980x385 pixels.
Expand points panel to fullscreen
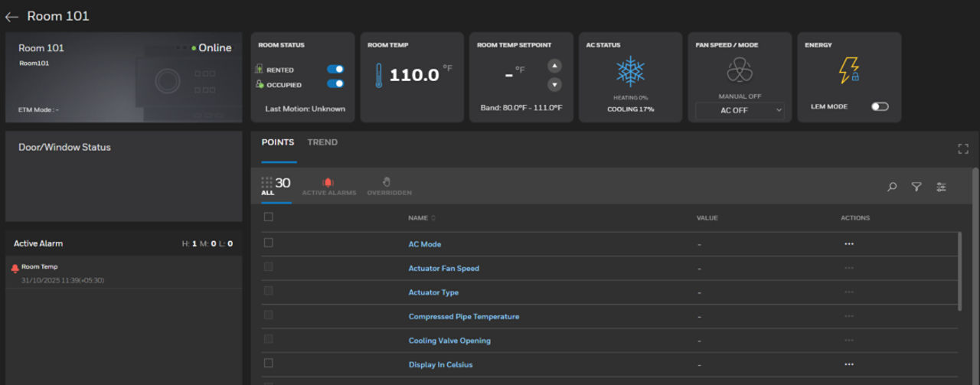[x=963, y=149]
